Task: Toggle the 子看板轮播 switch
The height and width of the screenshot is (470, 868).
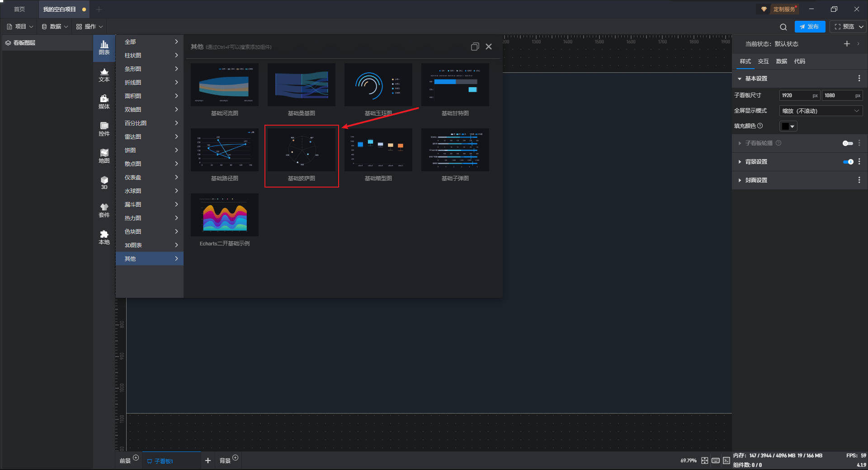Action: [x=847, y=143]
